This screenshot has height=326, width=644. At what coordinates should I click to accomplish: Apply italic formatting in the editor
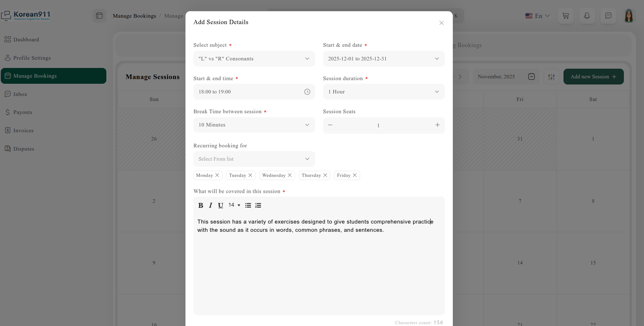[x=211, y=205]
